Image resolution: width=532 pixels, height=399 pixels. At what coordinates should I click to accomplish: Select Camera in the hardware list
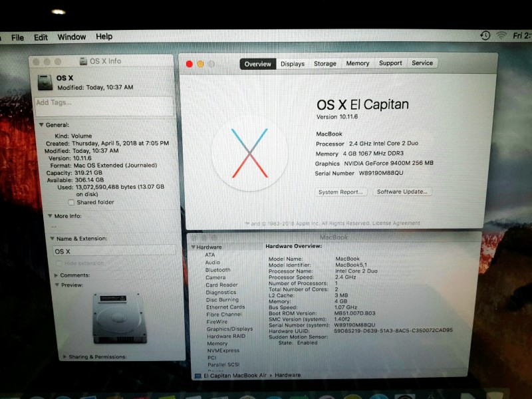point(215,277)
